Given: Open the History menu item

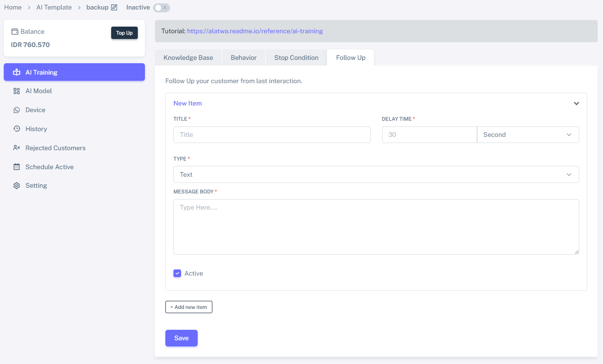Looking at the screenshot, I should tap(74, 129).
